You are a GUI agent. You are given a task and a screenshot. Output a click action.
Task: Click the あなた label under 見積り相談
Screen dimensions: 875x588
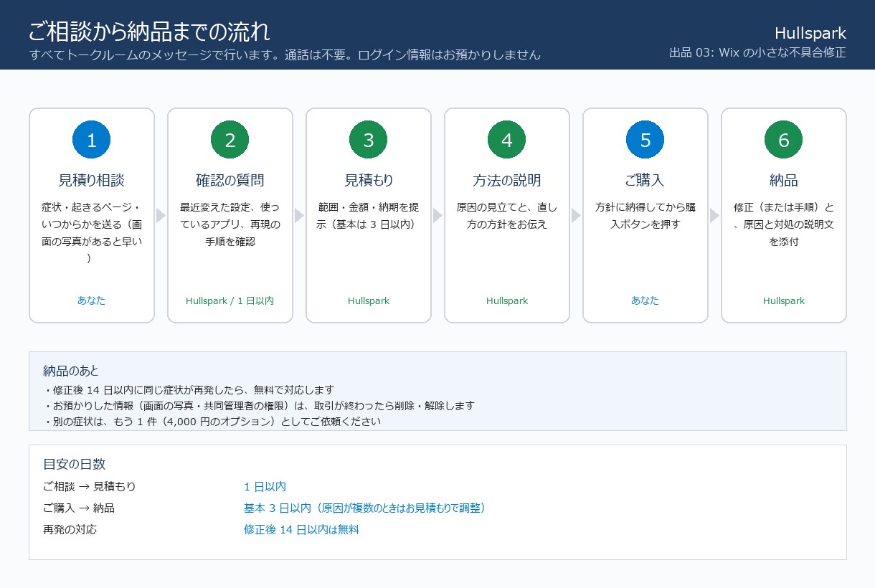point(91,301)
